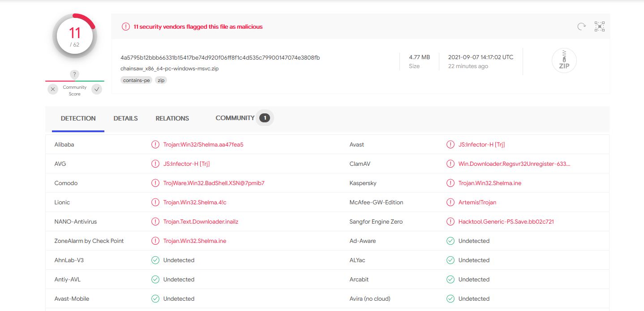Image resolution: width=644 pixels, height=311 pixels.
Task: Open the COMMUNITY tab
Action: point(235,118)
